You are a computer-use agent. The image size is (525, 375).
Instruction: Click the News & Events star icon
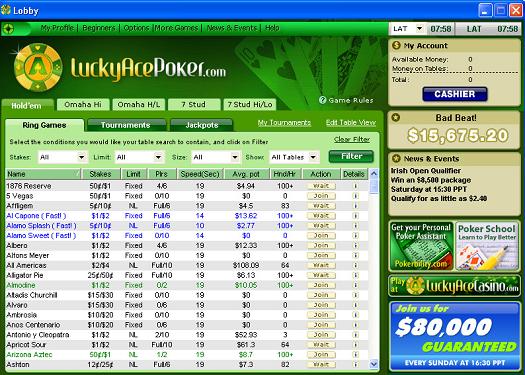pyautogui.click(x=396, y=158)
